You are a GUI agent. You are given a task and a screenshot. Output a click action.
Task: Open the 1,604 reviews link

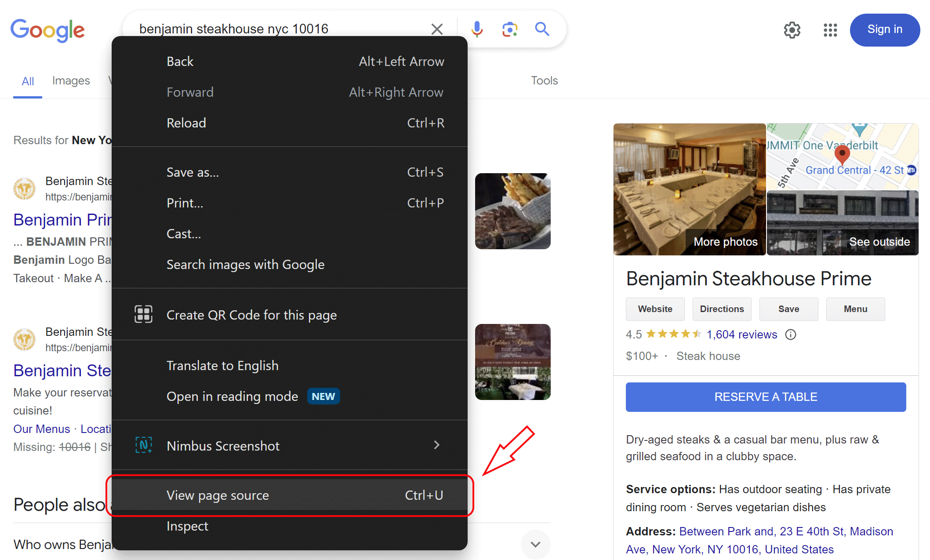coord(741,335)
